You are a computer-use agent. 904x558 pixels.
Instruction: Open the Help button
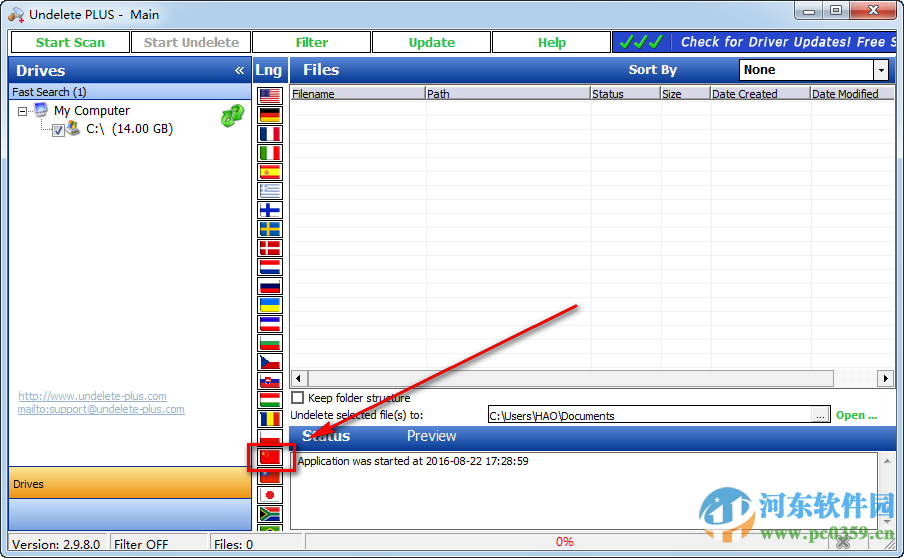(x=552, y=42)
